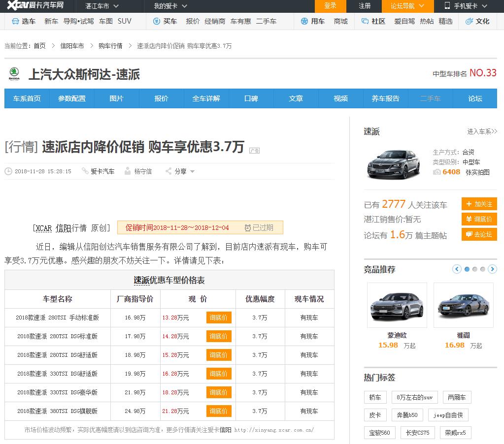Select the first carousel dot in 竞品推荐
This screenshot has height=444, width=504.
click(x=467, y=269)
